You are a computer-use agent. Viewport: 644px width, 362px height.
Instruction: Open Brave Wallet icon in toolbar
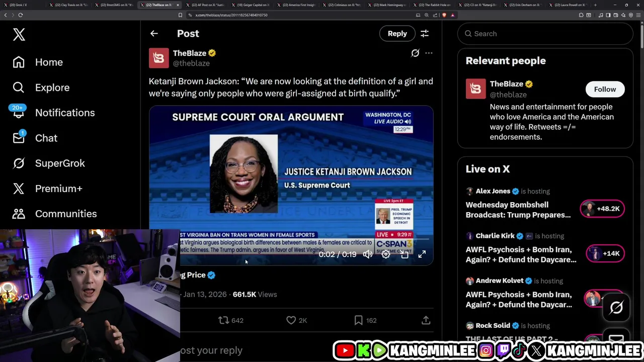[x=616, y=15]
